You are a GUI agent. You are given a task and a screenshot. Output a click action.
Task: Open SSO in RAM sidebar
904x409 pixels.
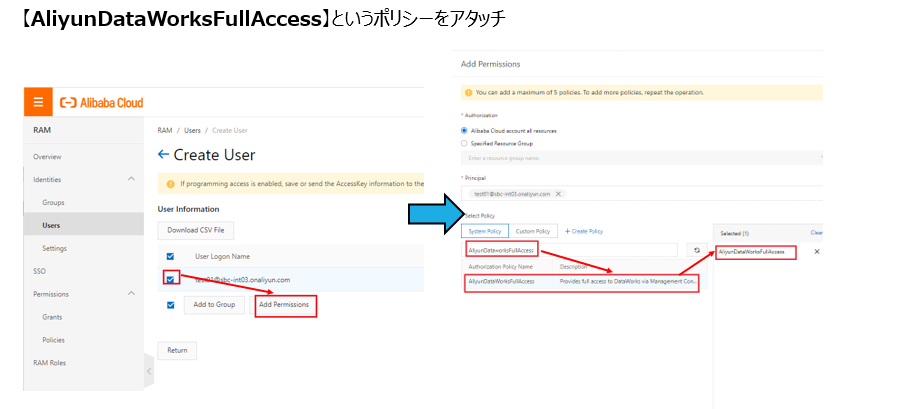39,271
